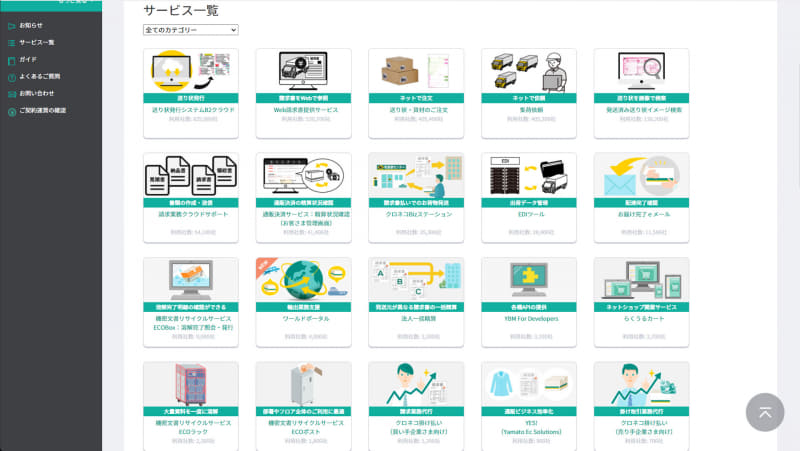This screenshot has width=800, height=451.
Task: Select ご契約運賃の確認 in the sidebar
Action: click(x=43, y=111)
